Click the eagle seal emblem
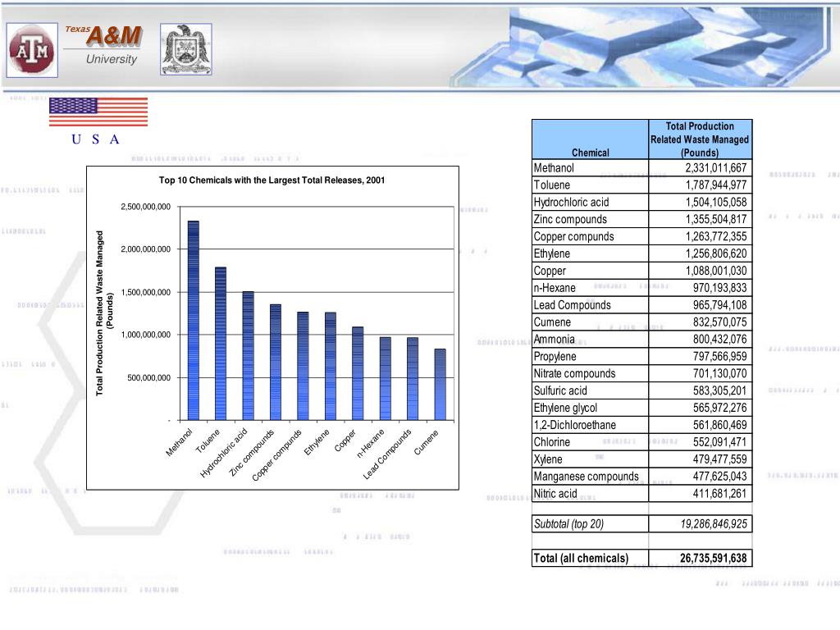This screenshot has height=630, width=840. coord(186,49)
